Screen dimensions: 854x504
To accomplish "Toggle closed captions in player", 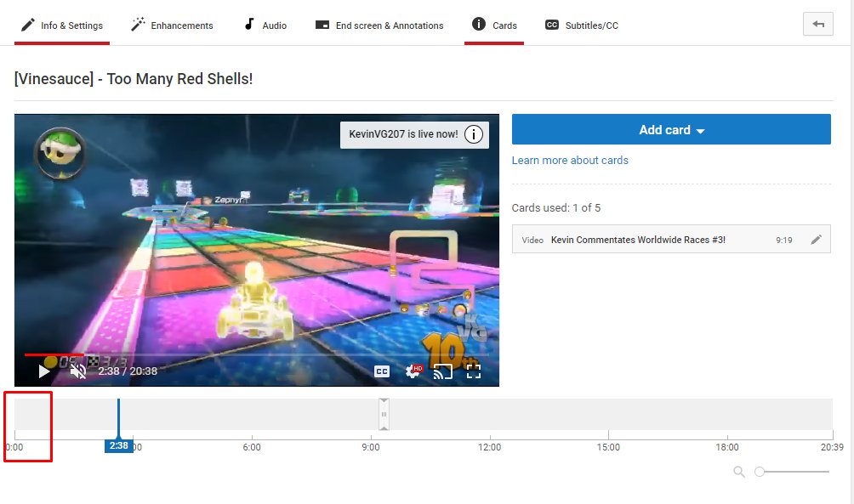I will coord(382,371).
